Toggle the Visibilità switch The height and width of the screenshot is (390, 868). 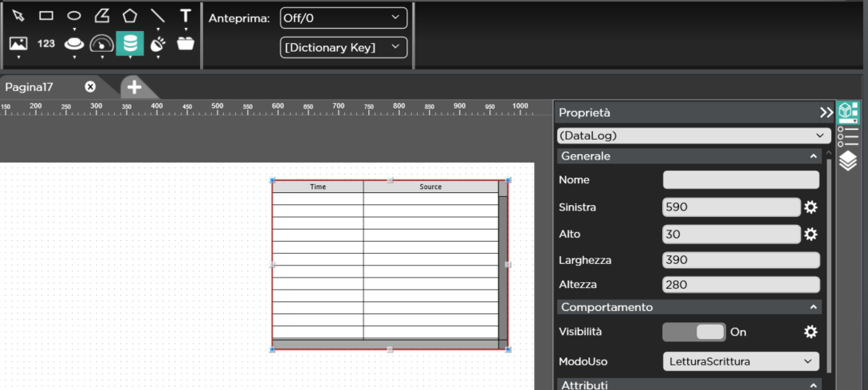[694, 332]
